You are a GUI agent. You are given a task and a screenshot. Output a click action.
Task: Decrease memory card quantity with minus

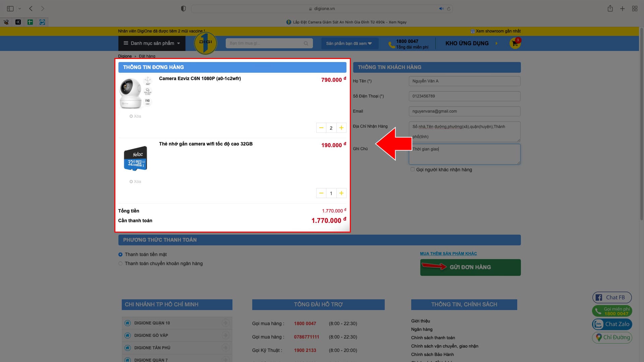tap(321, 193)
